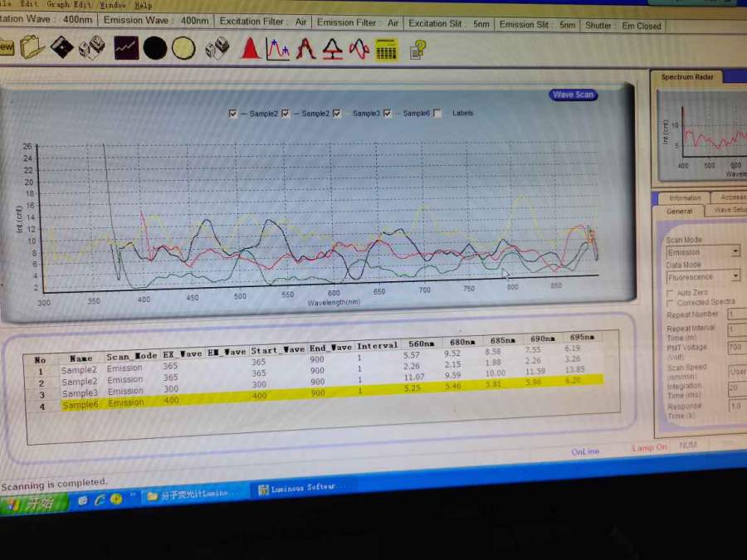Open a file with the folder icon
Viewport: 747px width, 560px height.
[32, 47]
